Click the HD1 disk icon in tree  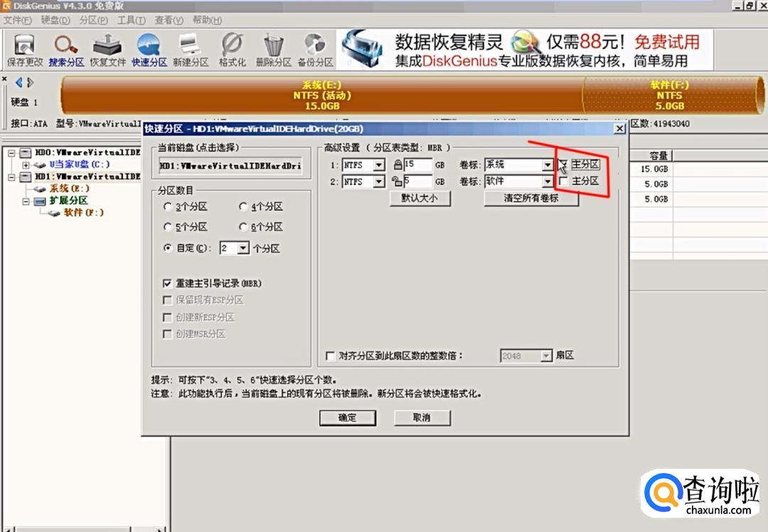coord(26,176)
